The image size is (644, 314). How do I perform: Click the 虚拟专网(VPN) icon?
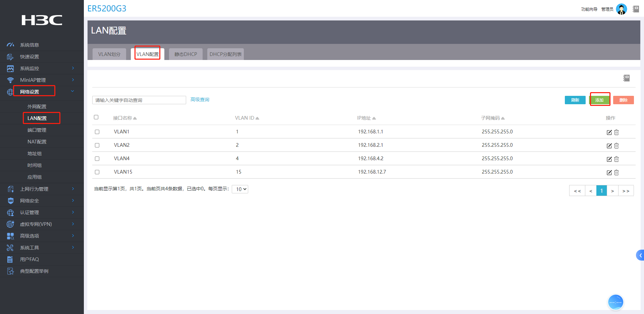point(10,224)
